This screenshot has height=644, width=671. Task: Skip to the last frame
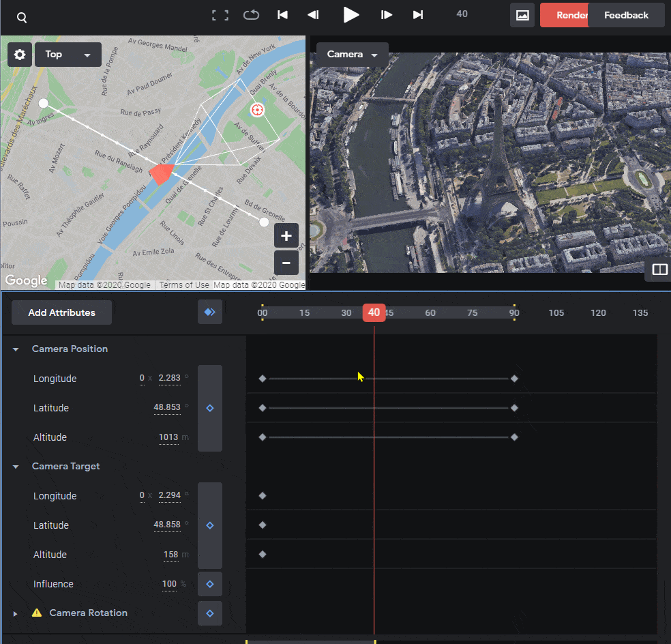418,15
